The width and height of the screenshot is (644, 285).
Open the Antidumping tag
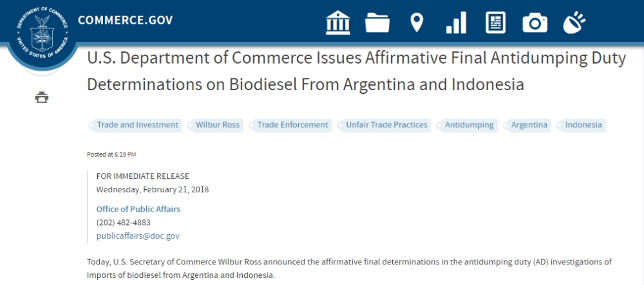468,125
